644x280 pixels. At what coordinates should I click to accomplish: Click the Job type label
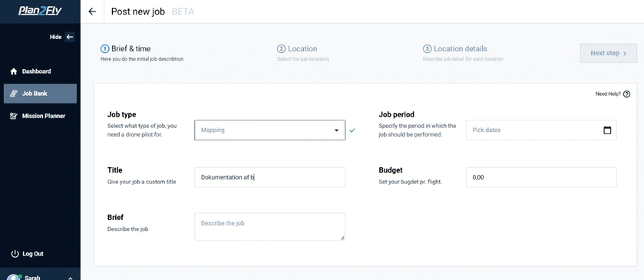click(x=121, y=114)
